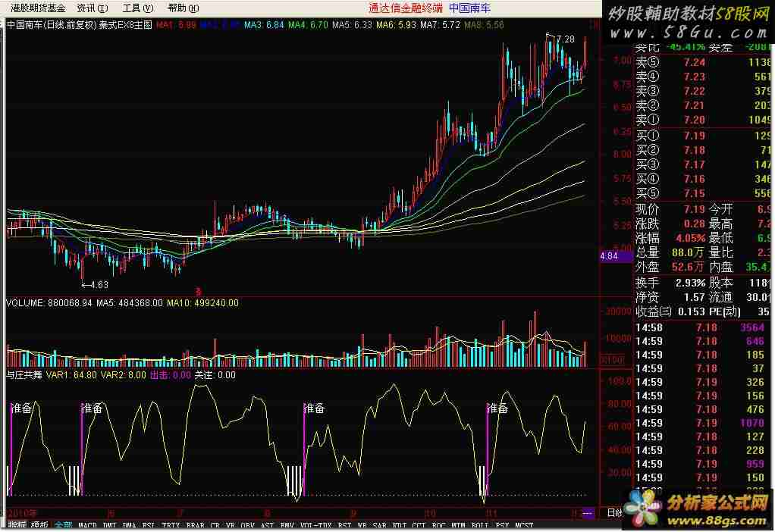Select the PSY indicator tab
Image resolution: width=775 pixels, height=532 pixels.
tap(502, 526)
